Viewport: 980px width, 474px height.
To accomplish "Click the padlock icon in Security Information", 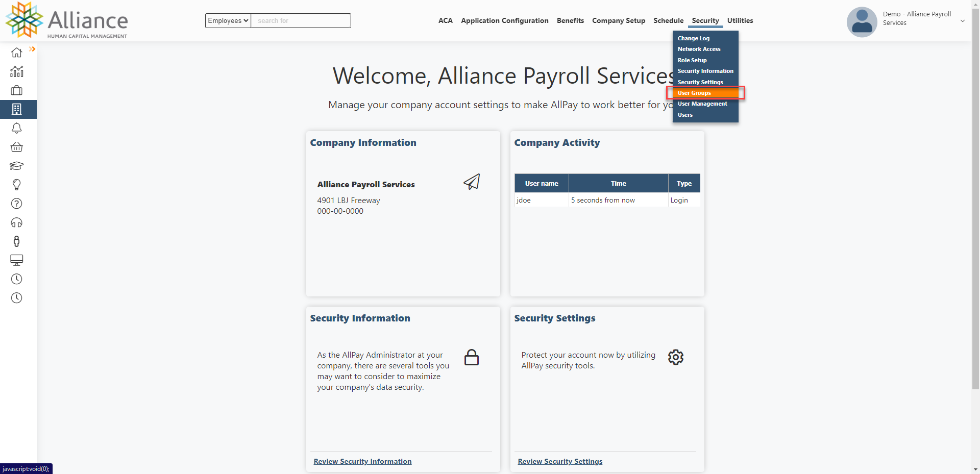I will coord(472,357).
